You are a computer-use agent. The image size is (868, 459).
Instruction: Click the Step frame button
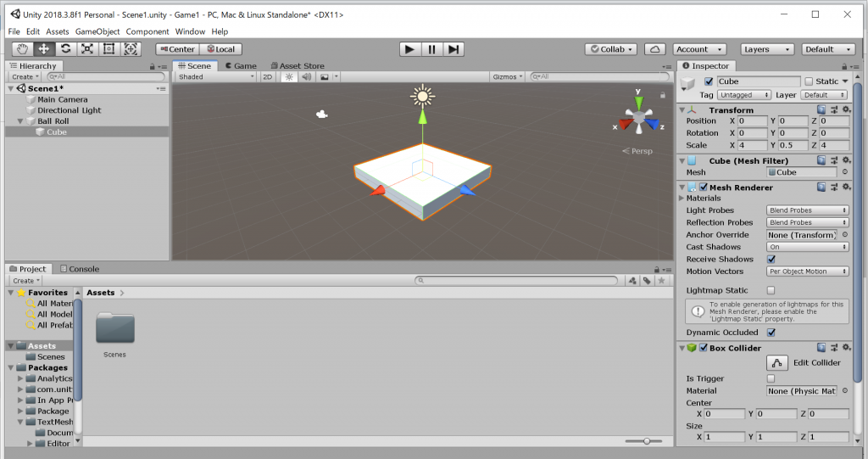pos(453,49)
